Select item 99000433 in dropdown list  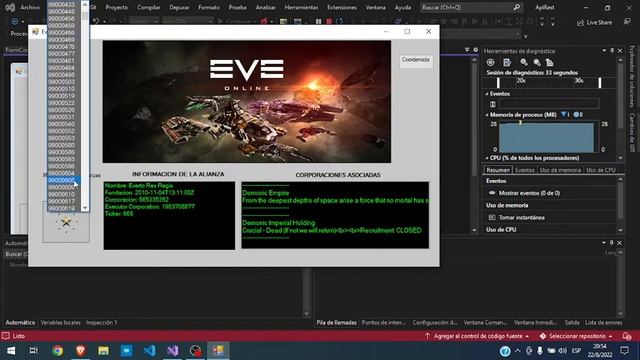coord(61,4)
